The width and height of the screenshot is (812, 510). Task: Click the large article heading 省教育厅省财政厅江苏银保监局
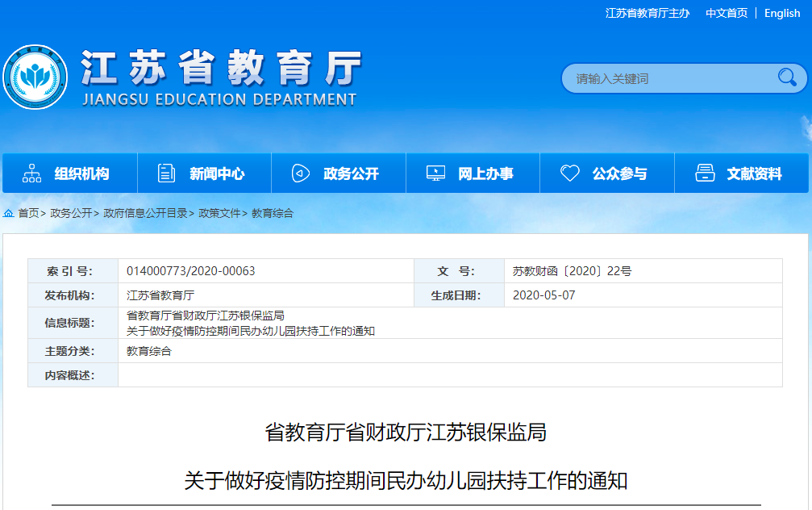(406, 432)
